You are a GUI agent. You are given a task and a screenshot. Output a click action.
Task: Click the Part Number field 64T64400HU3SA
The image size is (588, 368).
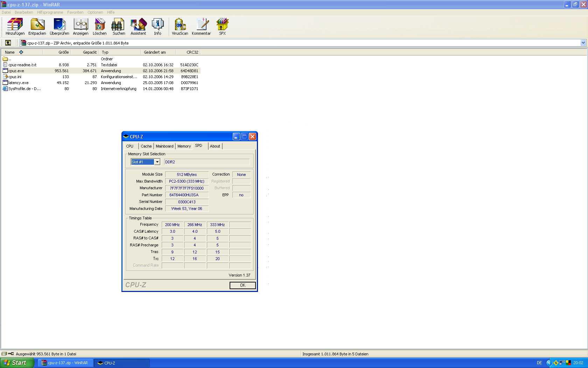(x=187, y=195)
